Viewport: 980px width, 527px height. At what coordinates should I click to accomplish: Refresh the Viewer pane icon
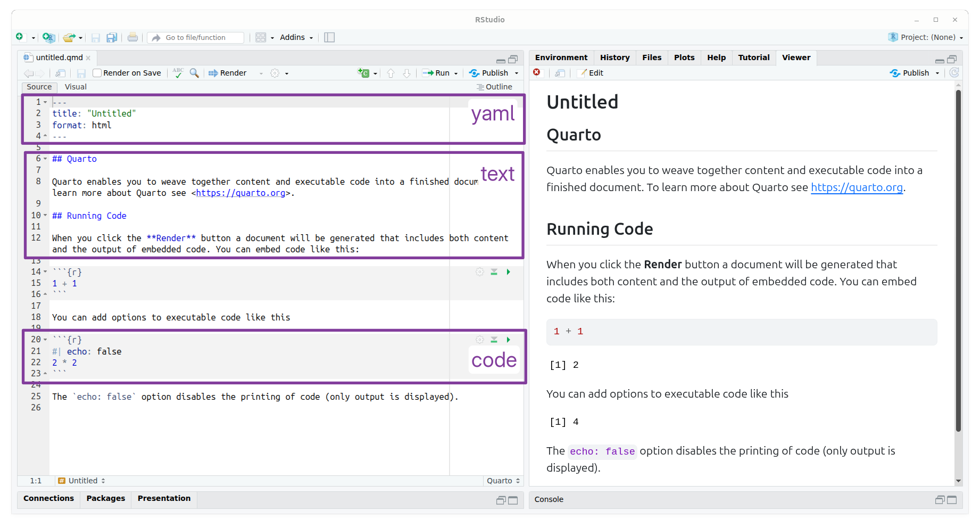coord(954,73)
